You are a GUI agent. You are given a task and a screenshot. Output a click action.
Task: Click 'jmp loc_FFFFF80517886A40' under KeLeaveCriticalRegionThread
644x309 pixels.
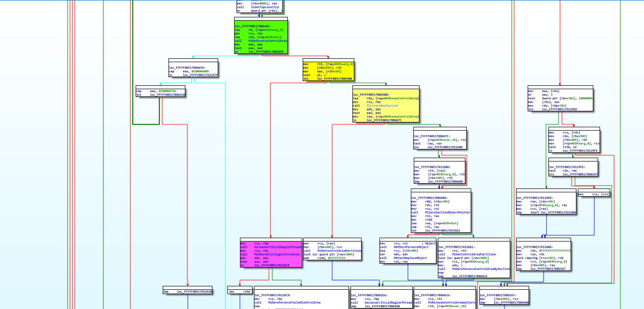point(375,306)
